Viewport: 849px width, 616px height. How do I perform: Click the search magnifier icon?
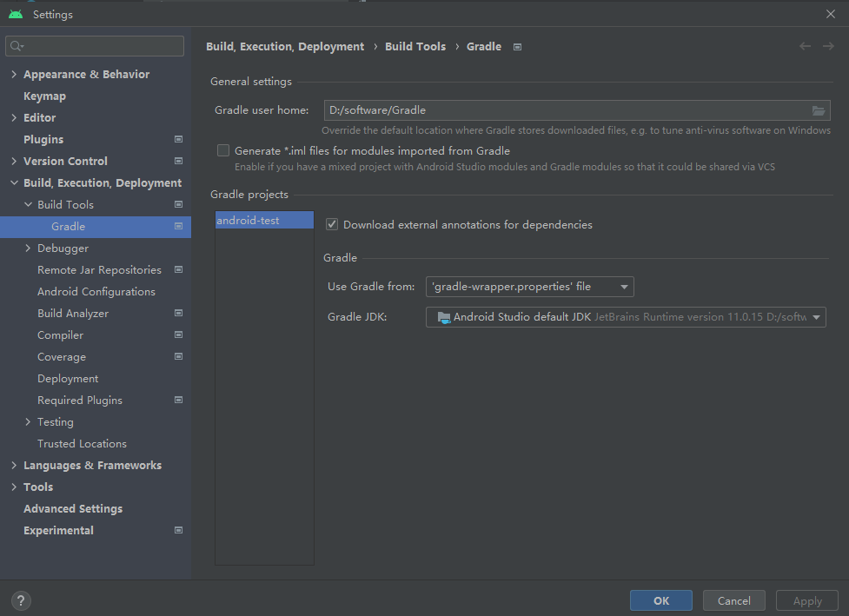(17, 46)
